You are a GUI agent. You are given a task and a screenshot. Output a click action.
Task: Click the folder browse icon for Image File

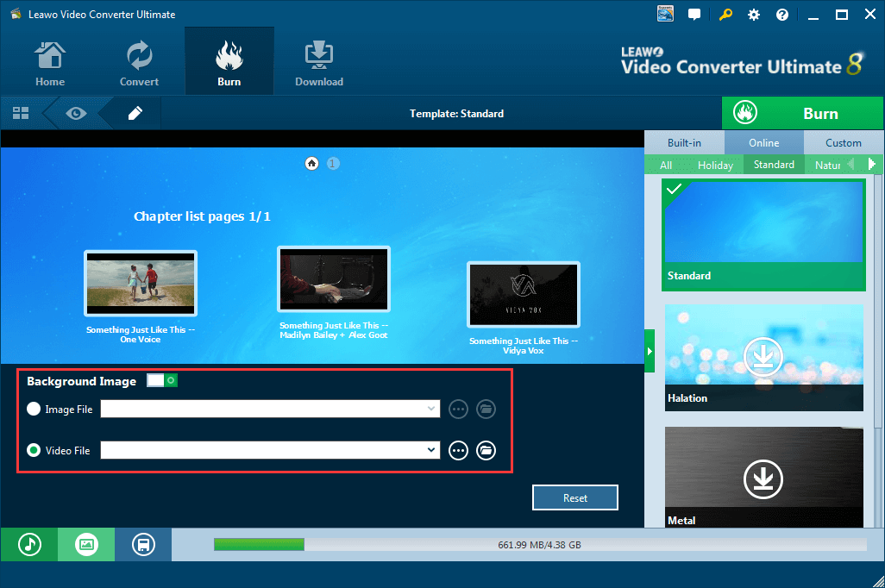click(486, 410)
